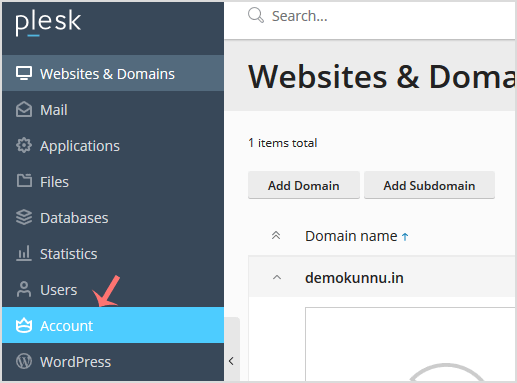Collapse all domains with double chevron
517x383 pixels.
pos(276,235)
